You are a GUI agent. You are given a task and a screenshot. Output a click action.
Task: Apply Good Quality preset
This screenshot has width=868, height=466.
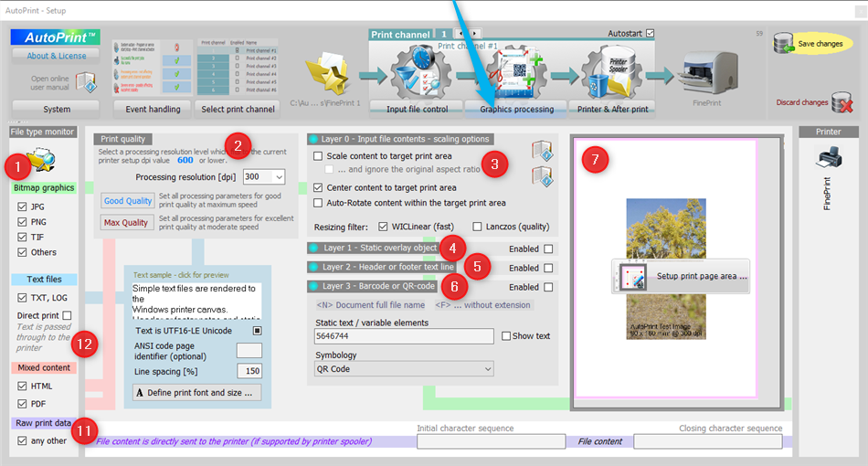[x=128, y=201]
